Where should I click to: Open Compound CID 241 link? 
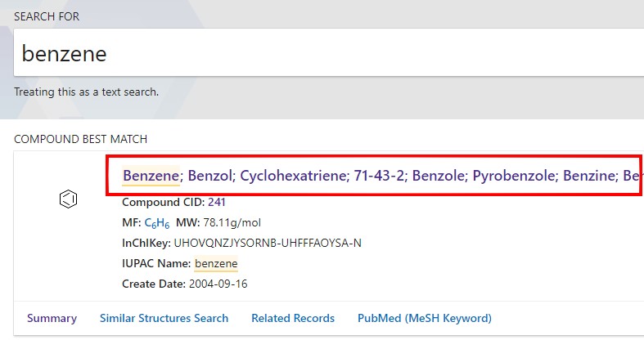[216, 202]
